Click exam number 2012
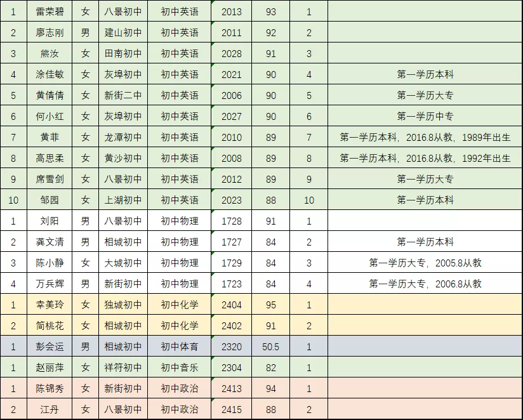This screenshot has width=523, height=420. click(x=232, y=180)
